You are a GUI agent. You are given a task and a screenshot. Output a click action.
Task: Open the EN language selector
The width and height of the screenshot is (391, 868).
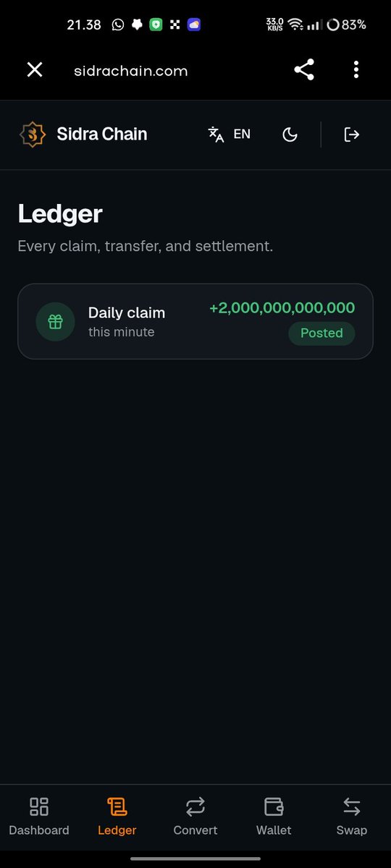(230, 134)
